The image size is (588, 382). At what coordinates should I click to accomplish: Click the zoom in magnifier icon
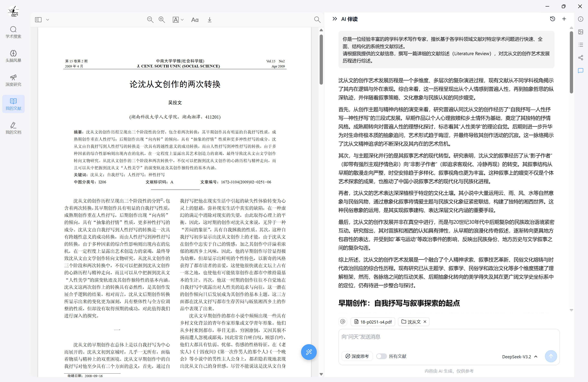pyautogui.click(x=162, y=20)
